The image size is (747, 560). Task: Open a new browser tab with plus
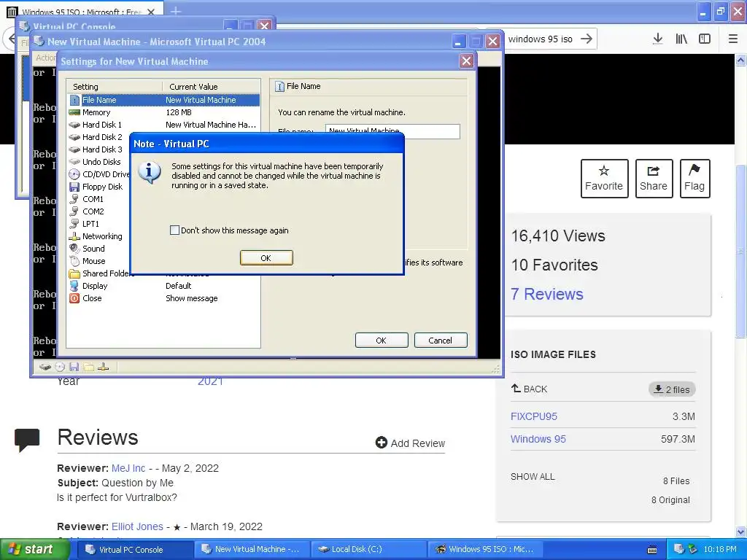(176, 10)
